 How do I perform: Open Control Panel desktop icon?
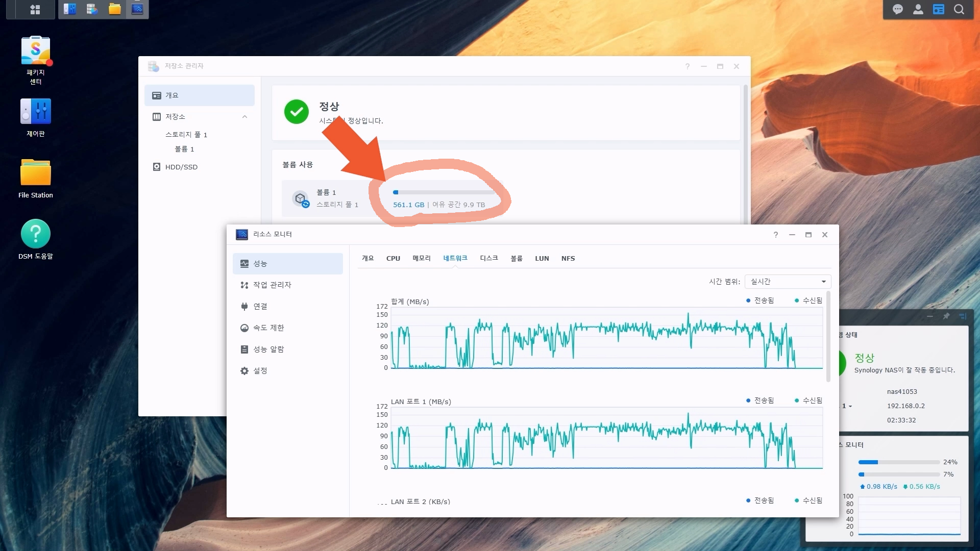pyautogui.click(x=35, y=112)
